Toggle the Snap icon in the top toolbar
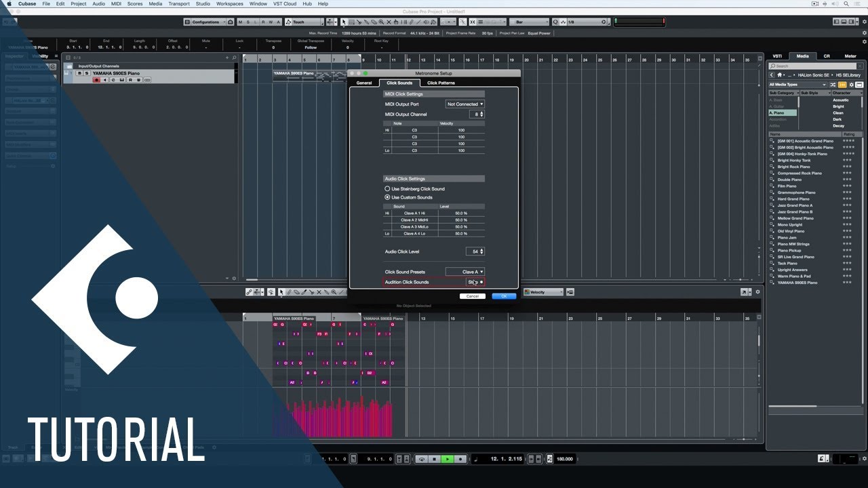 point(473,22)
